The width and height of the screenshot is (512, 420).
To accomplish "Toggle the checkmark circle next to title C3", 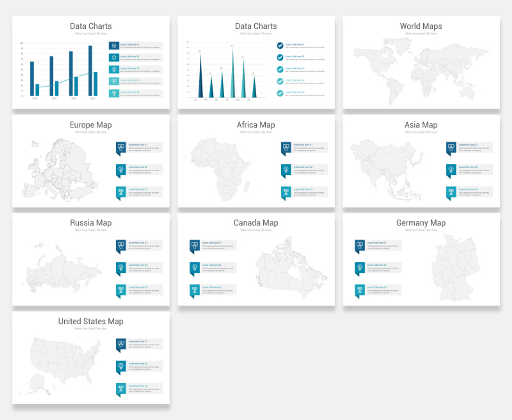I will pos(280,69).
